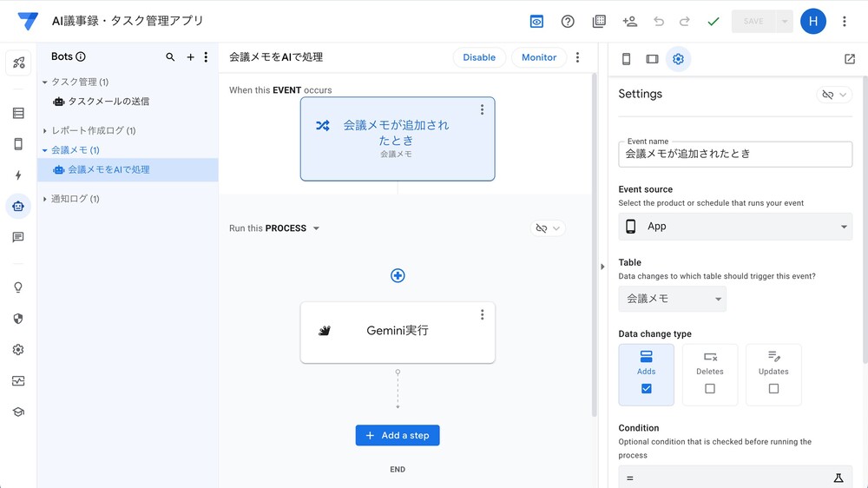Image resolution: width=868 pixels, height=488 pixels.
Task: Click the share app add-person icon
Action: 630,22
